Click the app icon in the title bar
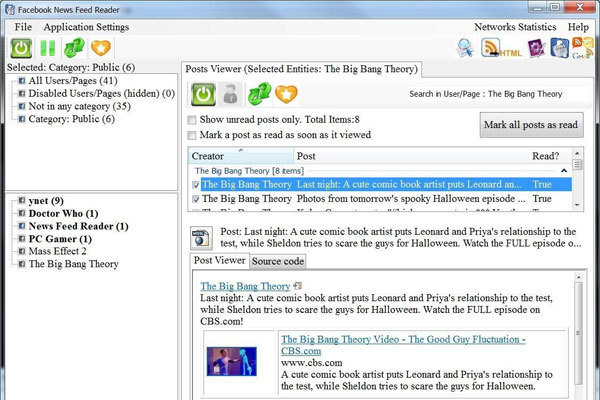Screen dimensions: 600x400 [x=10, y=10]
